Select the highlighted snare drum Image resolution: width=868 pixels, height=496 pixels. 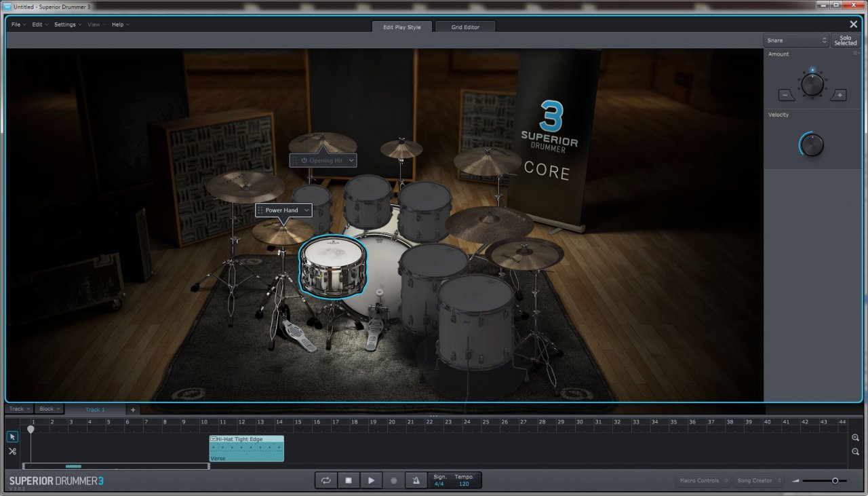(x=333, y=267)
